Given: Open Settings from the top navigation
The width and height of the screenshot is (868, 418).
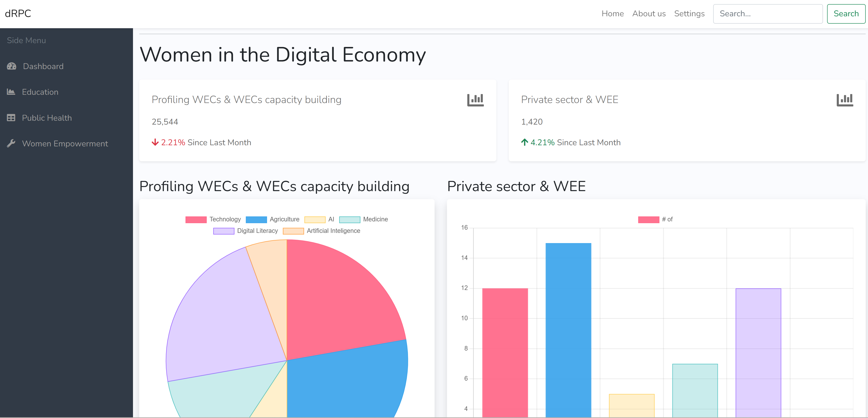Looking at the screenshot, I should point(689,14).
